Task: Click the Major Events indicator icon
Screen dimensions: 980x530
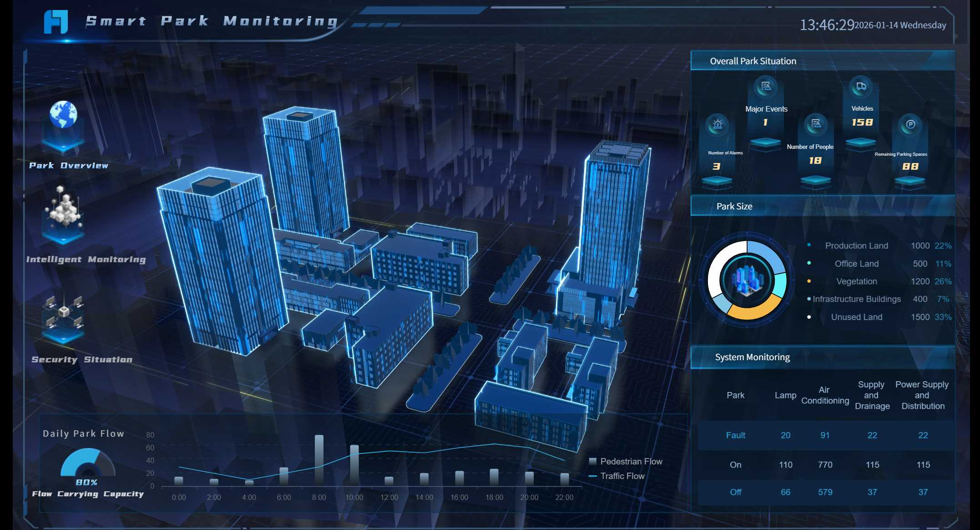Action: click(765, 86)
